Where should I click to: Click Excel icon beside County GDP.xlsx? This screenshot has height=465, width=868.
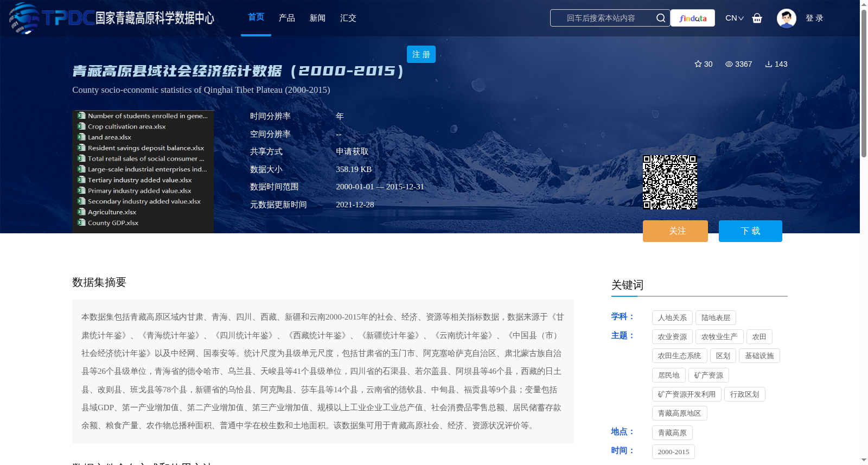pyautogui.click(x=81, y=222)
